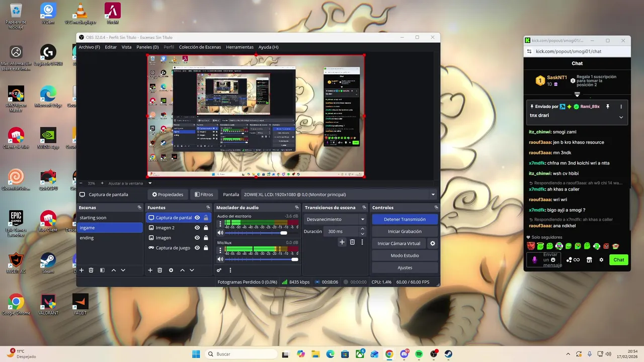Open the Editar menu
The image size is (644, 362).
click(x=111, y=47)
